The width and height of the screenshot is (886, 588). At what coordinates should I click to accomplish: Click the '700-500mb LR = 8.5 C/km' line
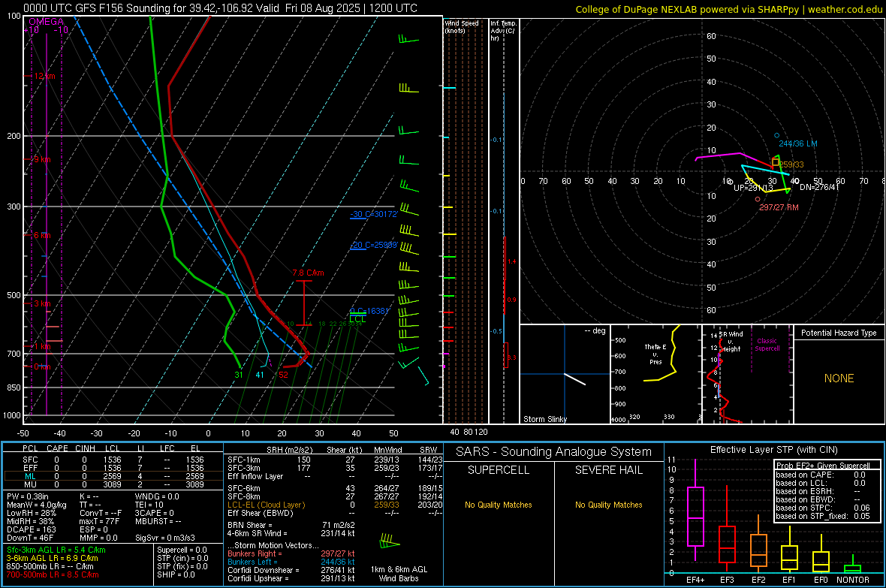[53, 575]
